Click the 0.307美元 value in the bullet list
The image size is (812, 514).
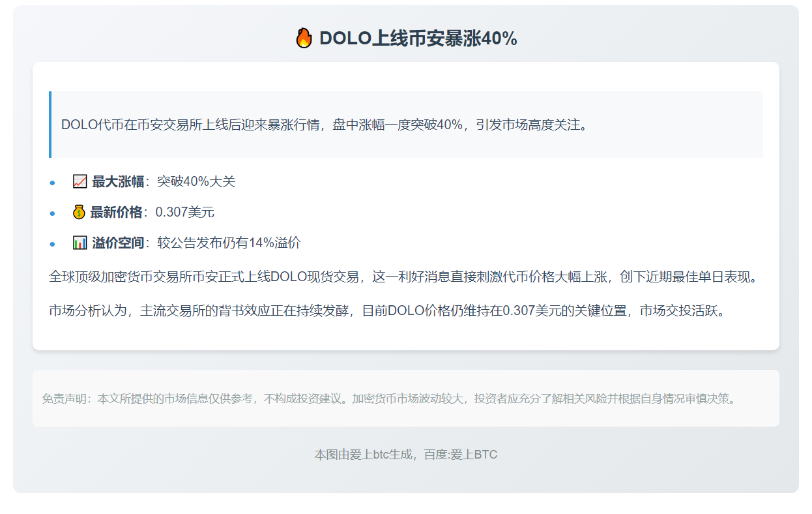coord(185,212)
